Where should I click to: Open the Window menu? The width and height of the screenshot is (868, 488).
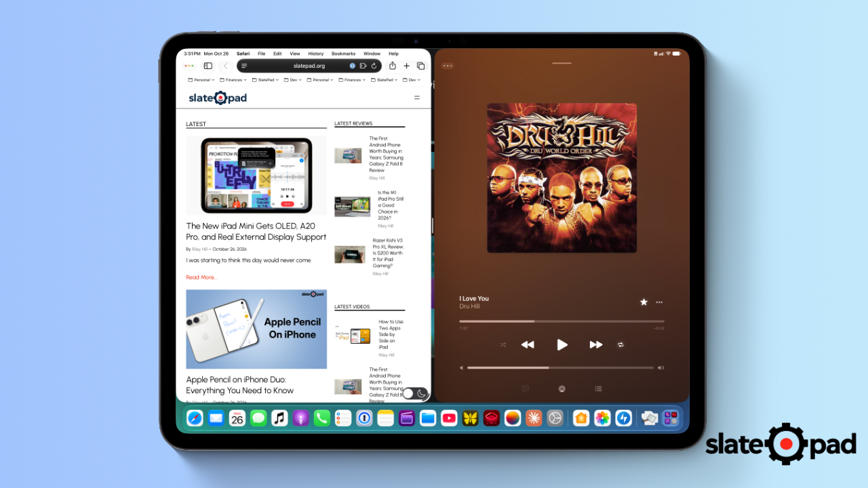coord(372,54)
